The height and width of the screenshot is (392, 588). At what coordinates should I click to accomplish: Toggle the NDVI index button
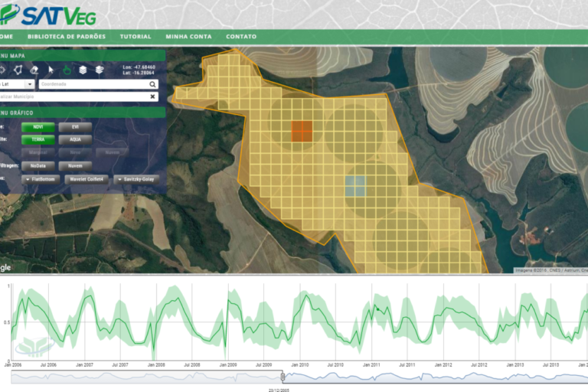(x=37, y=126)
